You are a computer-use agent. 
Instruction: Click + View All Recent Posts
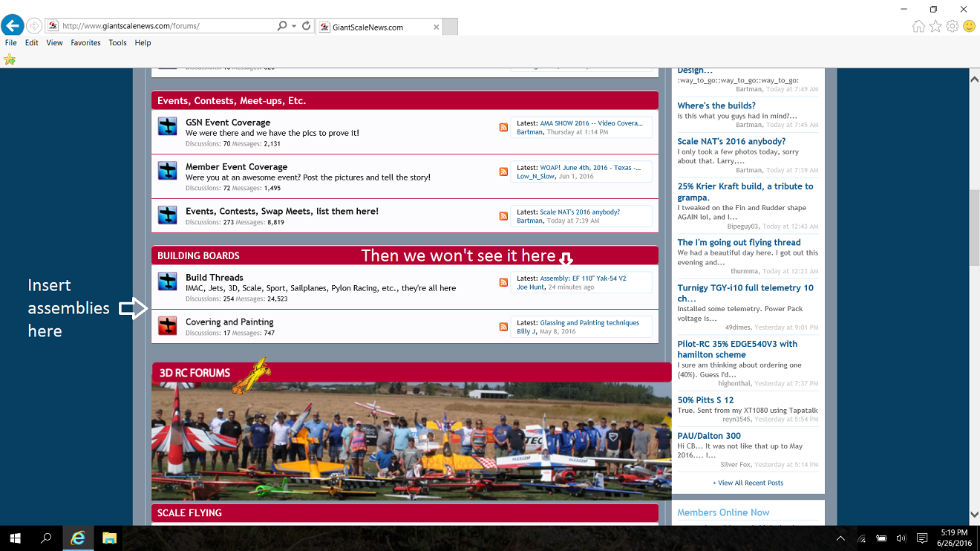748,483
